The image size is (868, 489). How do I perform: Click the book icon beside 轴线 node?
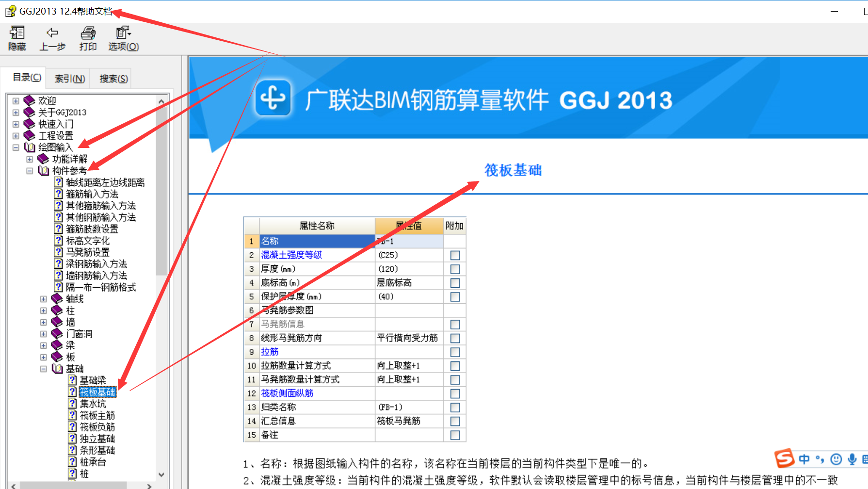point(57,298)
